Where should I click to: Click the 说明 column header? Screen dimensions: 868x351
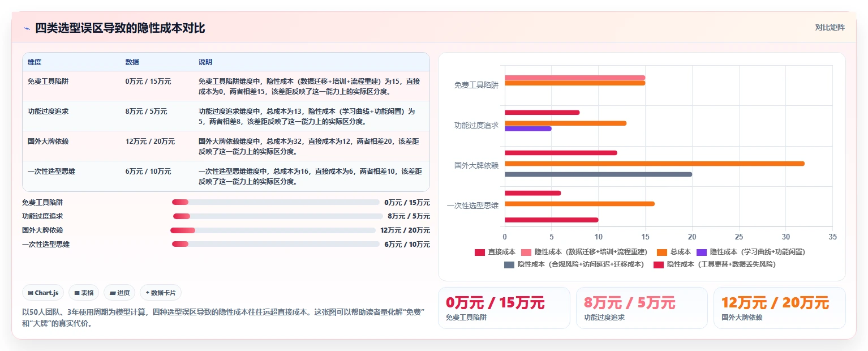click(205, 62)
